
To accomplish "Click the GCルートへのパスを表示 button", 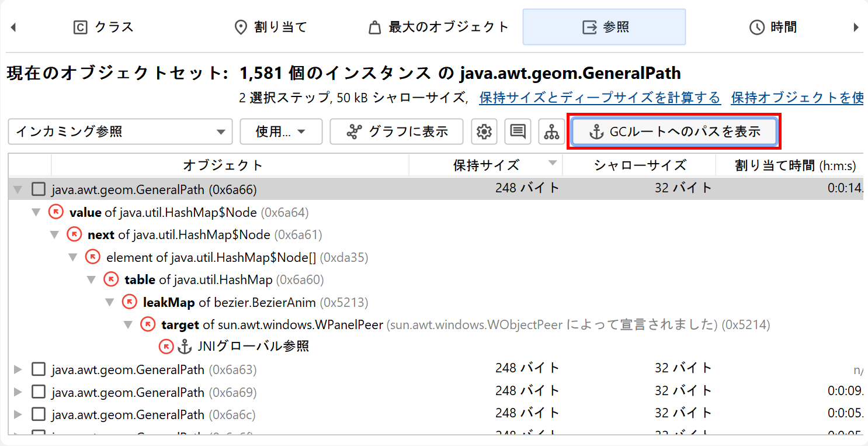I will 674,132.
